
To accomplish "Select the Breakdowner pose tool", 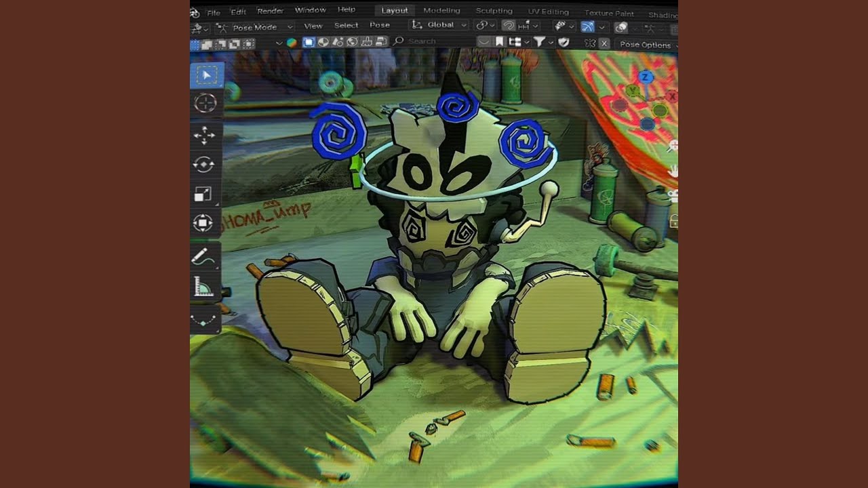I will pos(205,319).
